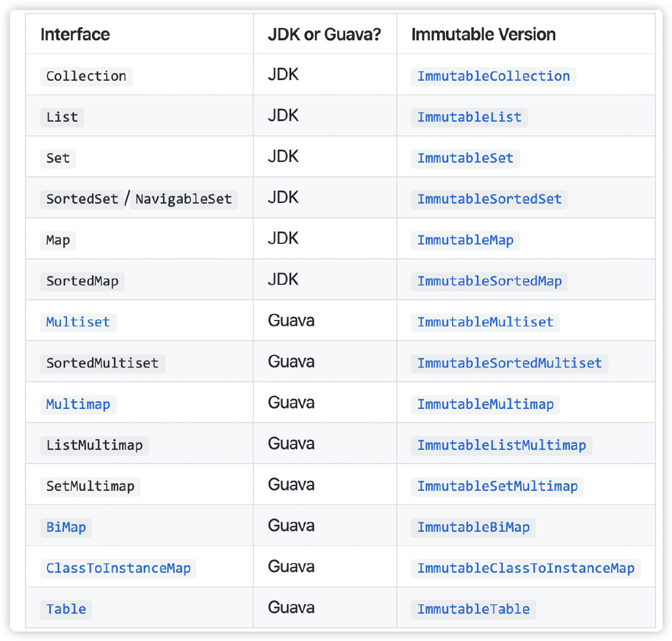Click the SortedMultiset code label
672x641 pixels.
[x=102, y=363]
